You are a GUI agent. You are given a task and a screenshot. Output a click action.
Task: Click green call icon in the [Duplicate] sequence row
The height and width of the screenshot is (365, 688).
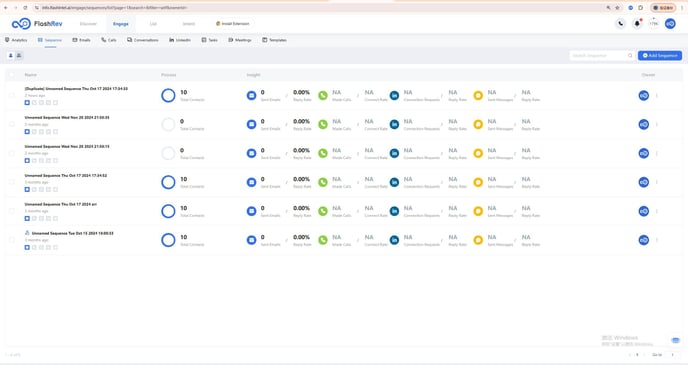[x=323, y=95]
